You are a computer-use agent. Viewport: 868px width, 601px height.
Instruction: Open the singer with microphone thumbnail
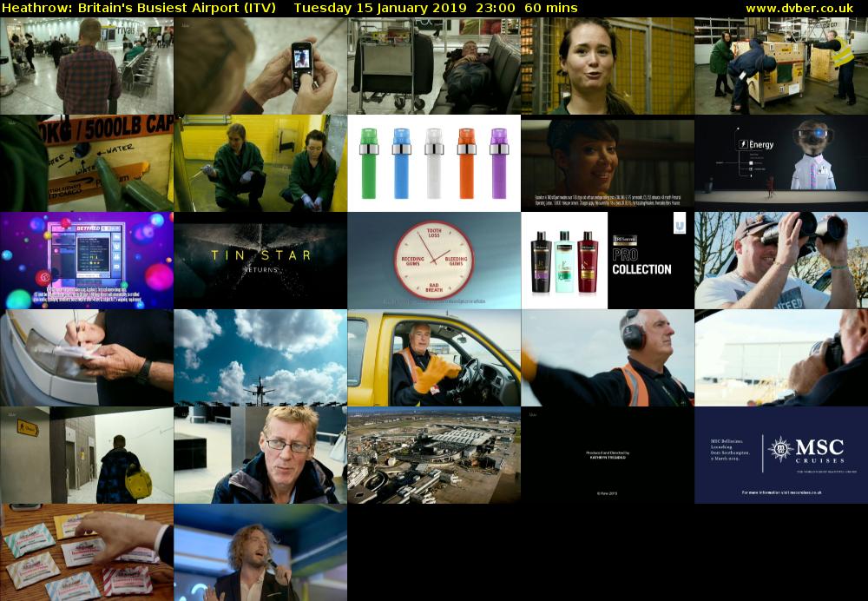tap(260, 552)
